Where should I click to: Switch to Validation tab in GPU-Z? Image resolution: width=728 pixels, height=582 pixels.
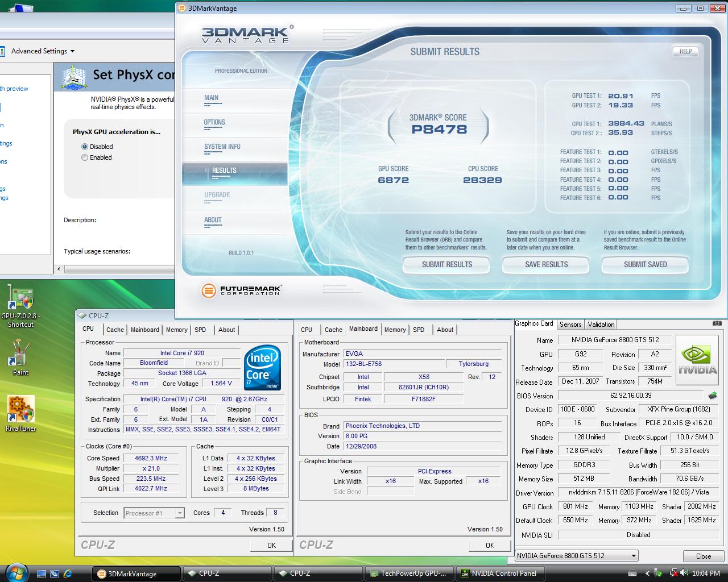601,325
